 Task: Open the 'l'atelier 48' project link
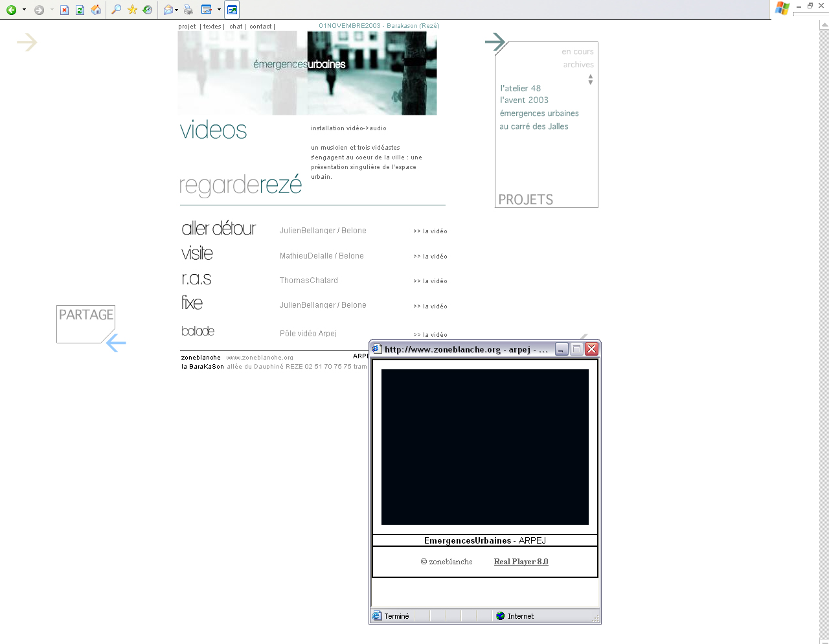pyautogui.click(x=520, y=88)
